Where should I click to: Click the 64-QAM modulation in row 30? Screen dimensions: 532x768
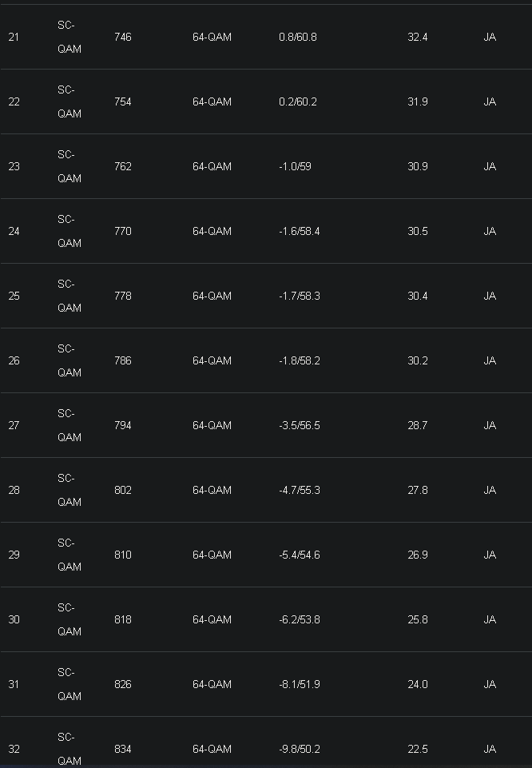[x=212, y=620]
